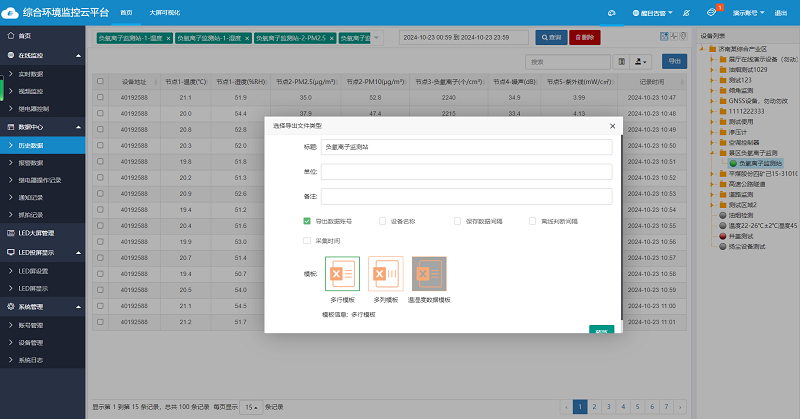Uncheck the 导出数据账号 checkbox
Screen dimensions: 800x419
pyautogui.click(x=307, y=220)
